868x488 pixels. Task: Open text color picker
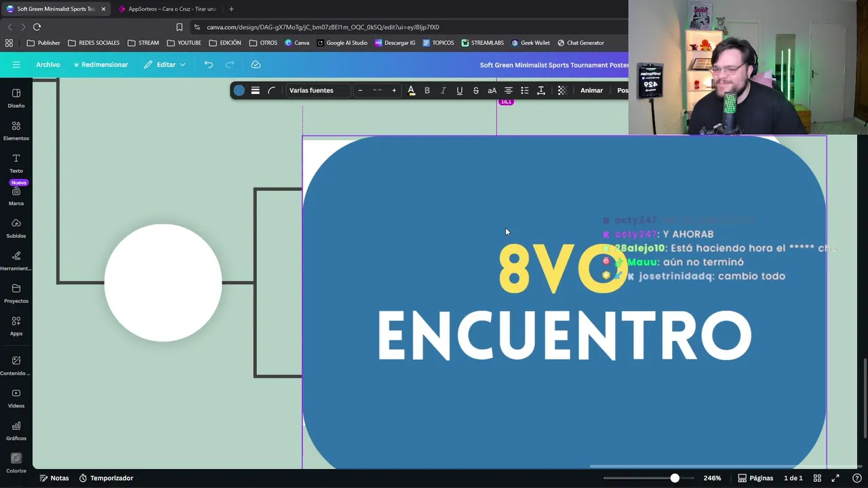pyautogui.click(x=411, y=90)
